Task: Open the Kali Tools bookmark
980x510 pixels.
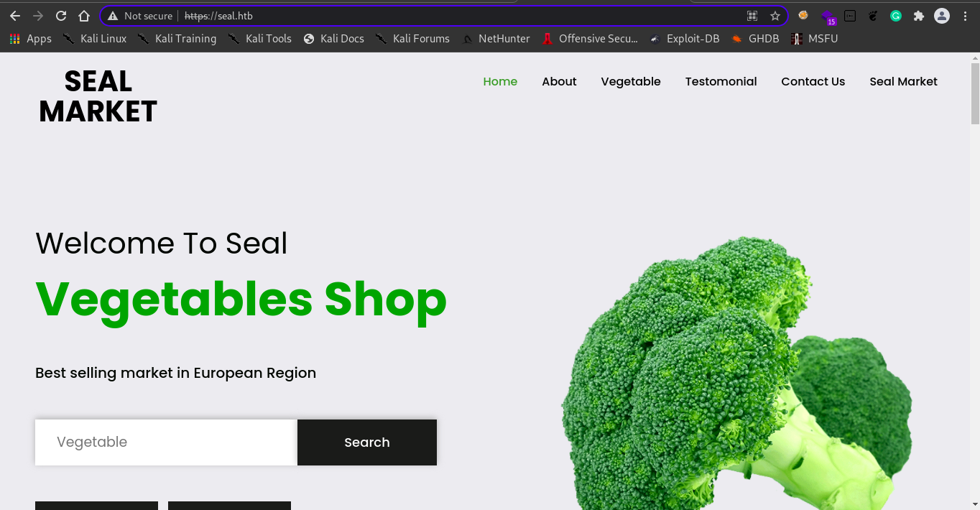Action: point(260,39)
